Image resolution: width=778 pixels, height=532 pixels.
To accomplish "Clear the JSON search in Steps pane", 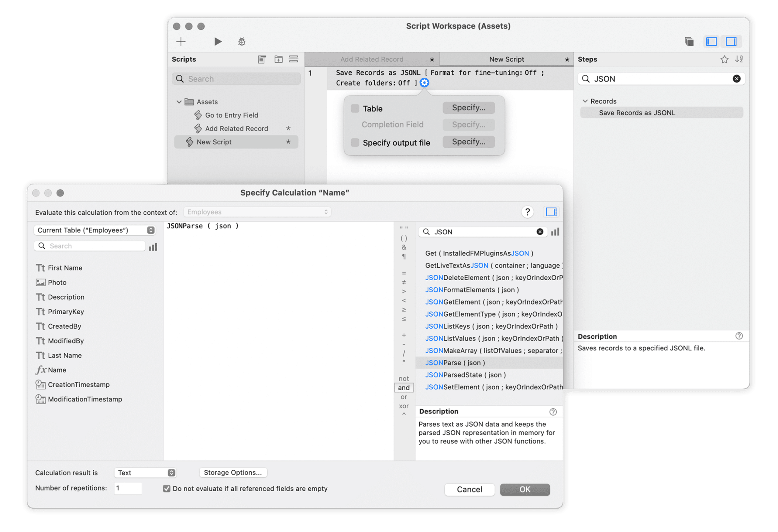I will 736,79.
